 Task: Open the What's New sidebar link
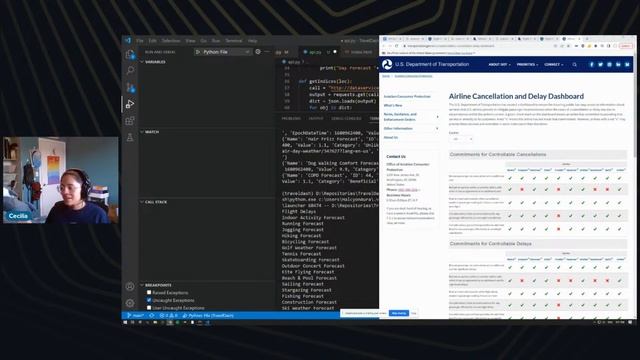[393, 105]
